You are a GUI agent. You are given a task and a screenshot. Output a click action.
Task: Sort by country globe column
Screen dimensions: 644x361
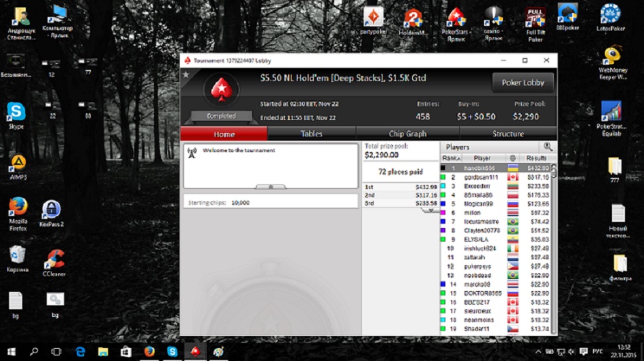click(512, 158)
